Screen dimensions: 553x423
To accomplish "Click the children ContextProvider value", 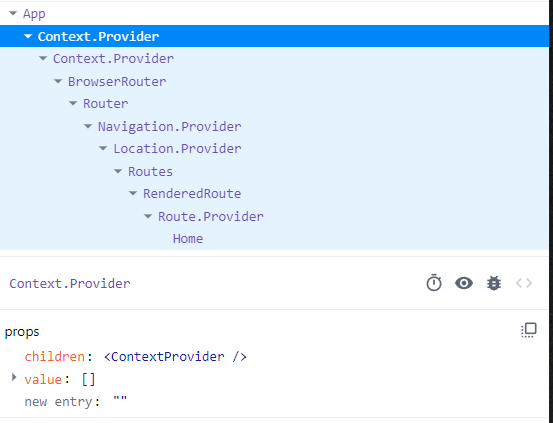I will (175, 357).
